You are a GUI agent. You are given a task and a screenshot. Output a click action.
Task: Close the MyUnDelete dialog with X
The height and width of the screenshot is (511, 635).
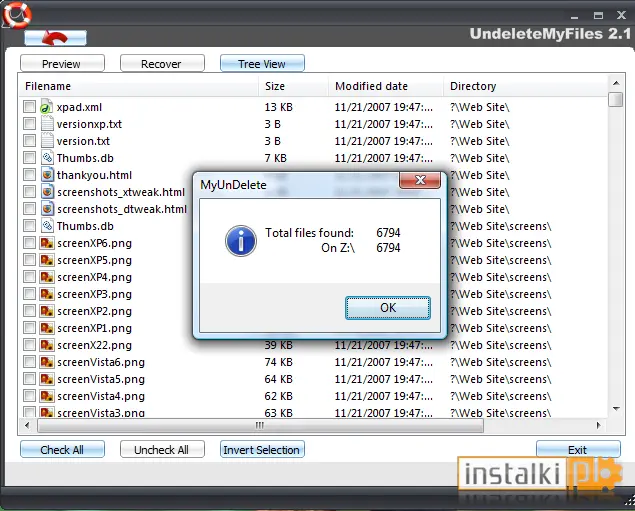coord(420,180)
